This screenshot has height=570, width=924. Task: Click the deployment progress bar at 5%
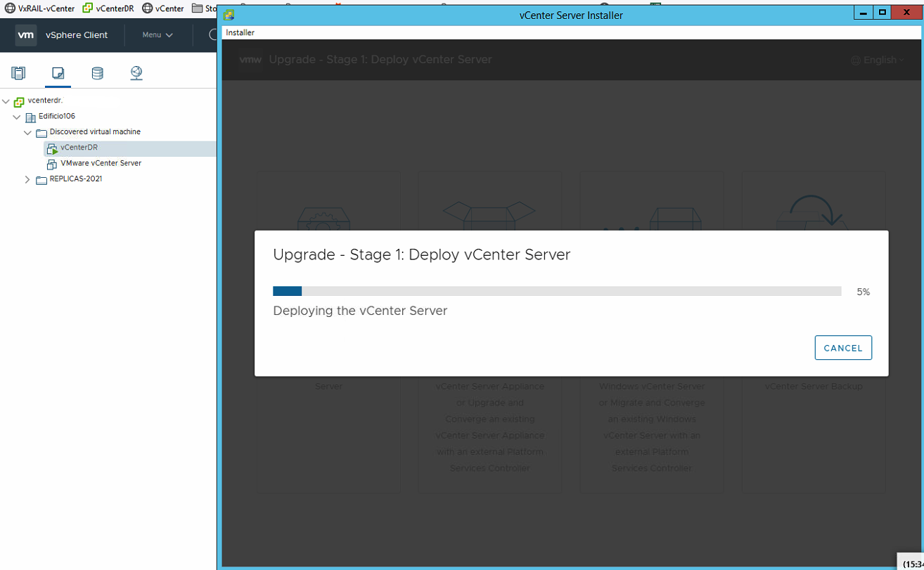557,291
